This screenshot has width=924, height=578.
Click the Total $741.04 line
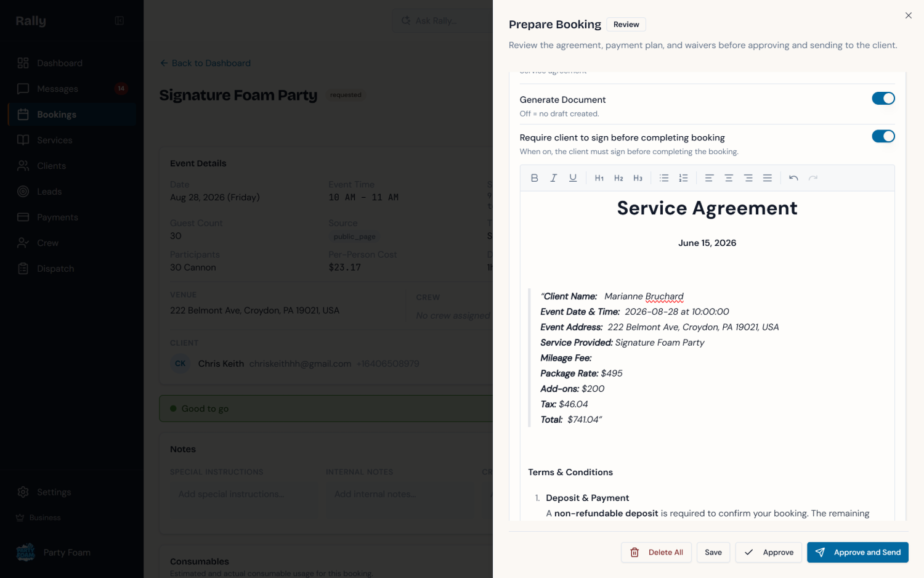click(x=571, y=420)
